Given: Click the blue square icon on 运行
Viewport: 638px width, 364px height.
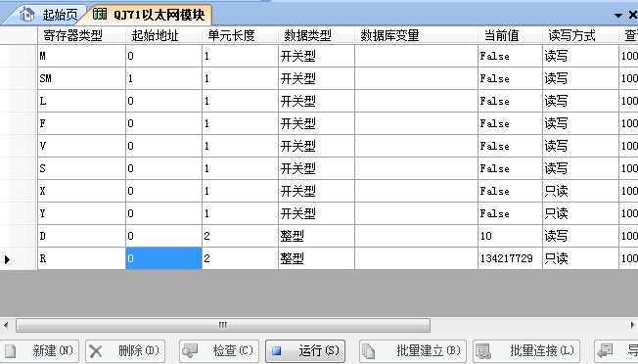Looking at the screenshot, I should pos(277,350).
